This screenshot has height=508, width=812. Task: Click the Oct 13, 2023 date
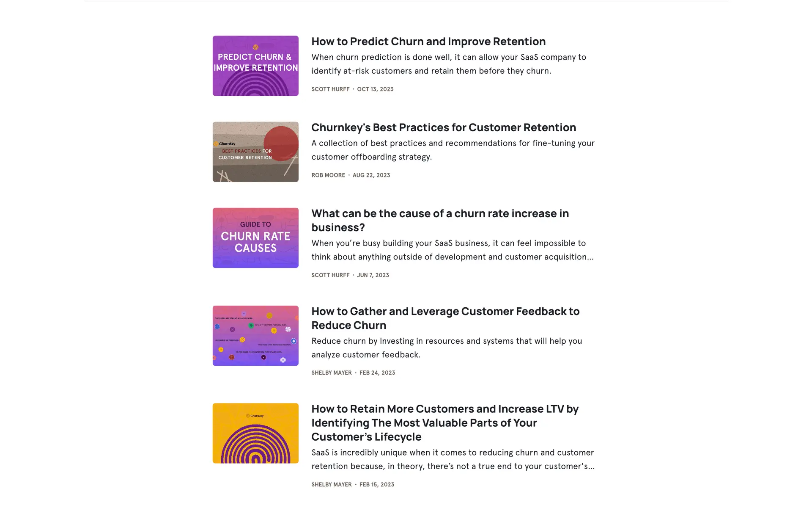click(x=375, y=89)
